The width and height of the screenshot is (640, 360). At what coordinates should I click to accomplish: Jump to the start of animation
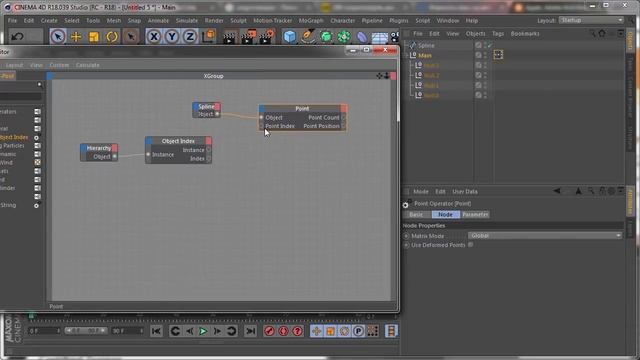[x=156, y=331]
